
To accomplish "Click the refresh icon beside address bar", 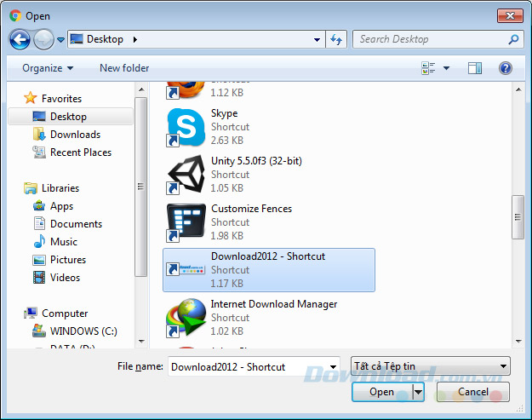I will (335, 39).
